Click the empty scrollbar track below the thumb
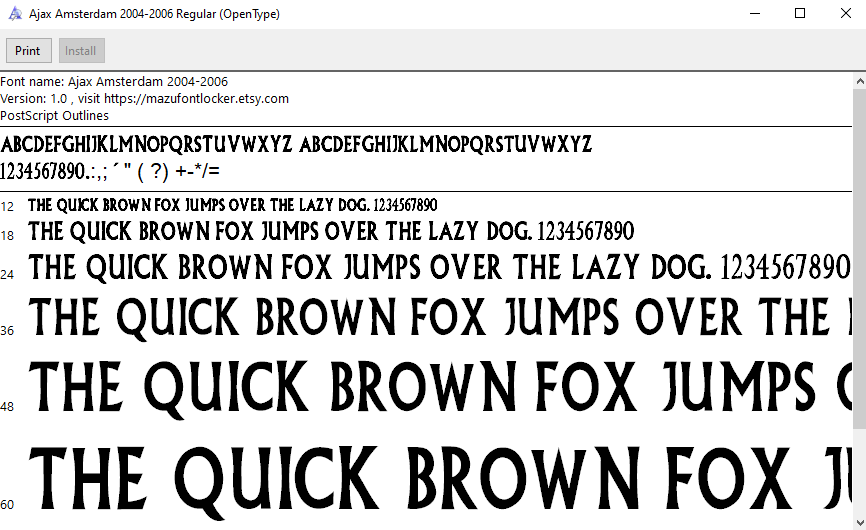The image size is (866, 530). click(x=859, y=470)
